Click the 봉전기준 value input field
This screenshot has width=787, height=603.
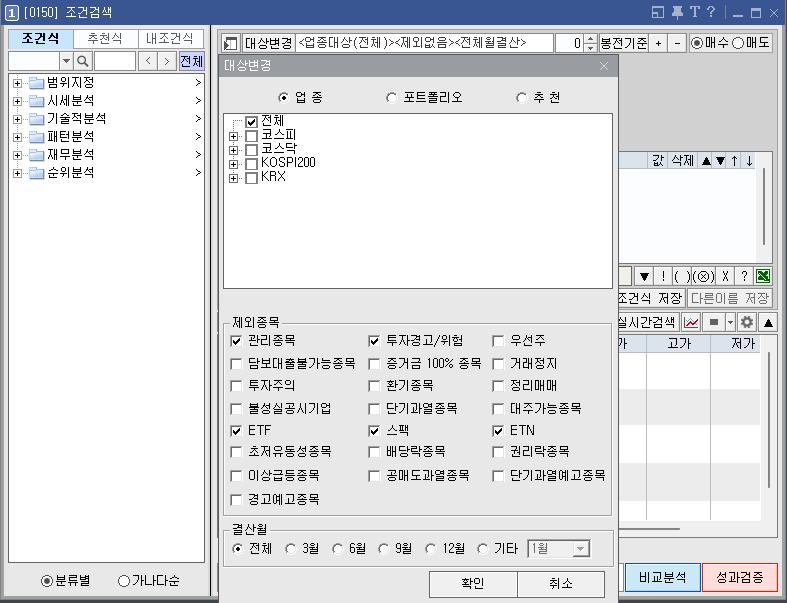point(570,43)
